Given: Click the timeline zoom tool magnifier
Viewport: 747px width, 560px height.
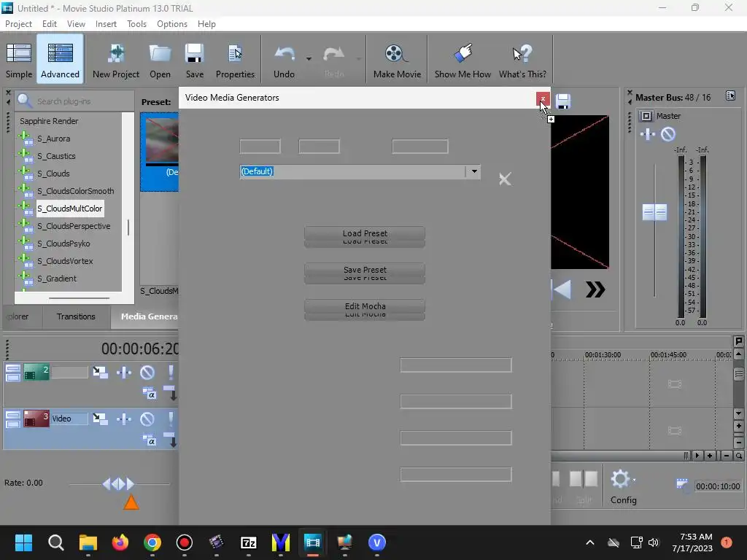Looking at the screenshot, I should (738, 456).
